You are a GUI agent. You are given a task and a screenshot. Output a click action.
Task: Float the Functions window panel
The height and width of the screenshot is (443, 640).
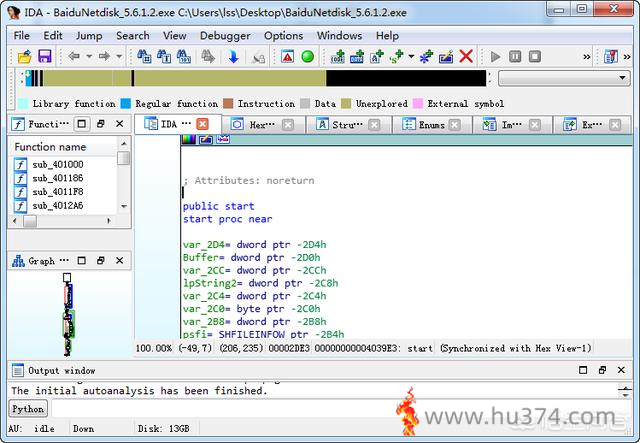(100, 124)
